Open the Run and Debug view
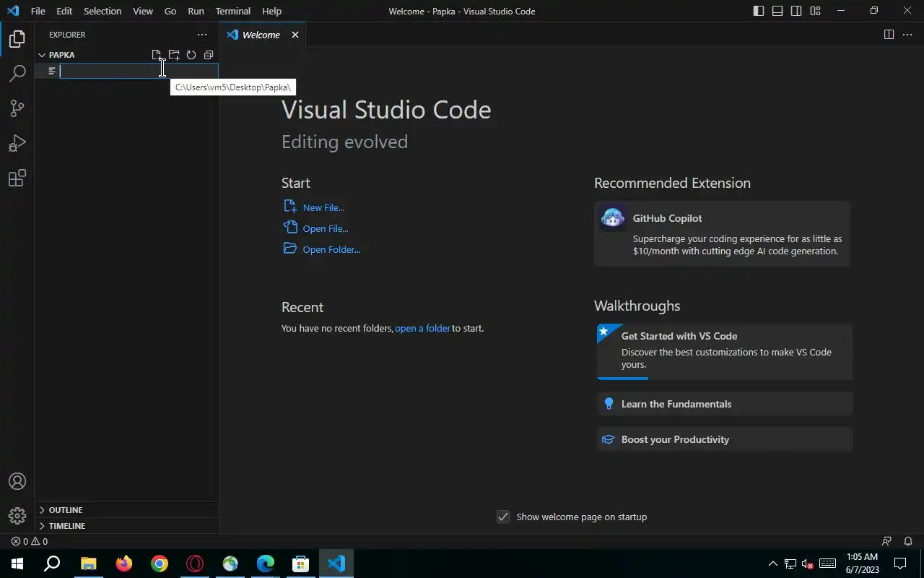 point(17,143)
